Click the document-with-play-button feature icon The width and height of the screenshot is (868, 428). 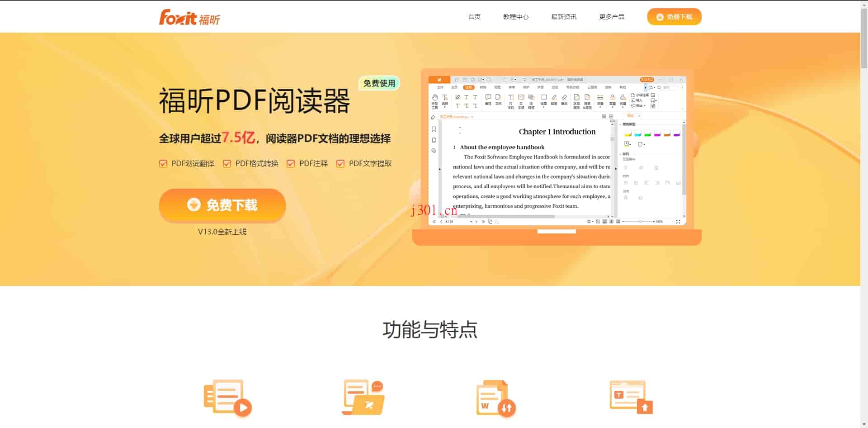tap(227, 398)
